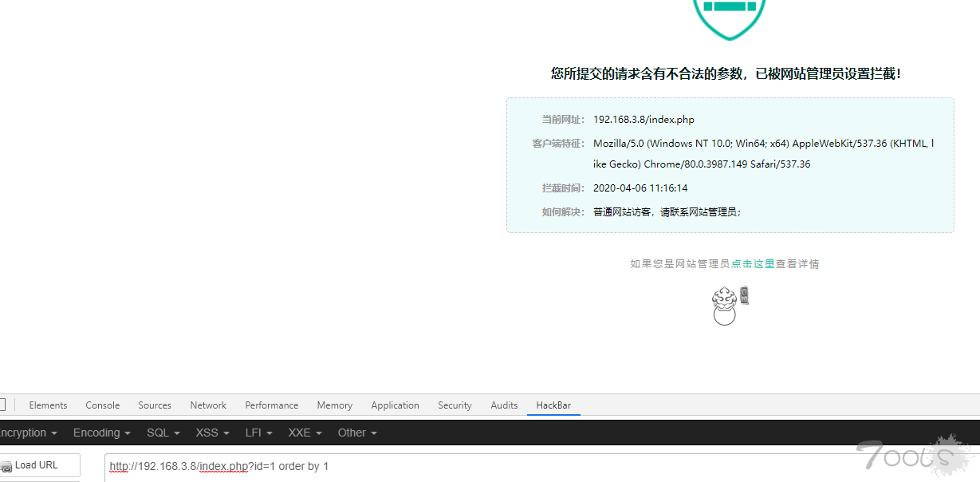The image size is (980, 482).
Task: Click the green 点击这里 administrator link
Action: pyautogui.click(x=753, y=264)
